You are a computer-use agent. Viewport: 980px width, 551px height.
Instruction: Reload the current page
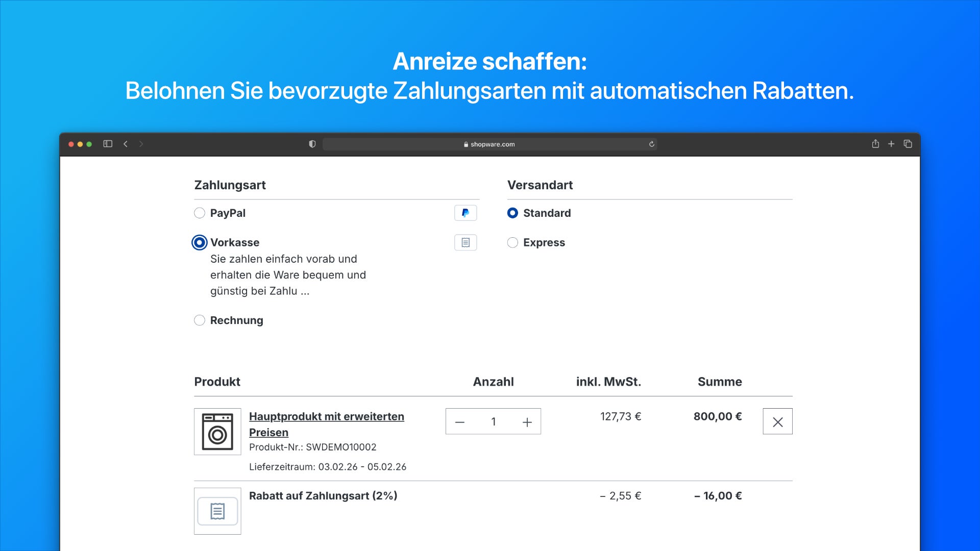click(x=652, y=144)
